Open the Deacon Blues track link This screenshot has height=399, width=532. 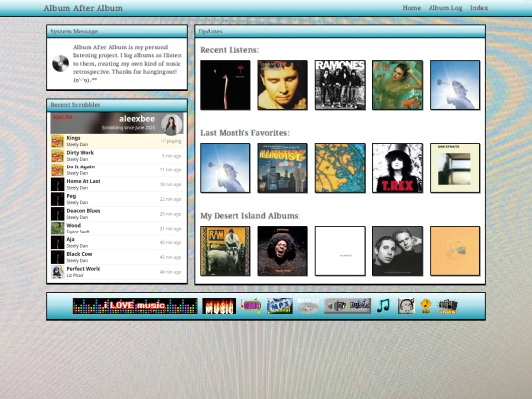point(83,211)
